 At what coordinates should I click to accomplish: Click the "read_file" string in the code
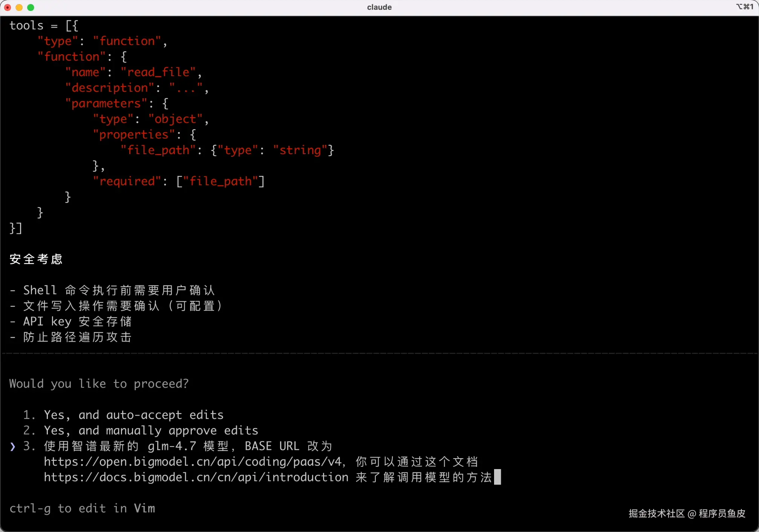point(158,72)
